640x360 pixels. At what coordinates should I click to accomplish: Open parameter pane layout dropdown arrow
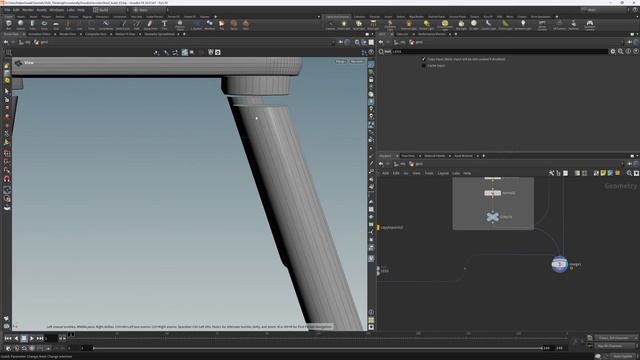click(637, 34)
